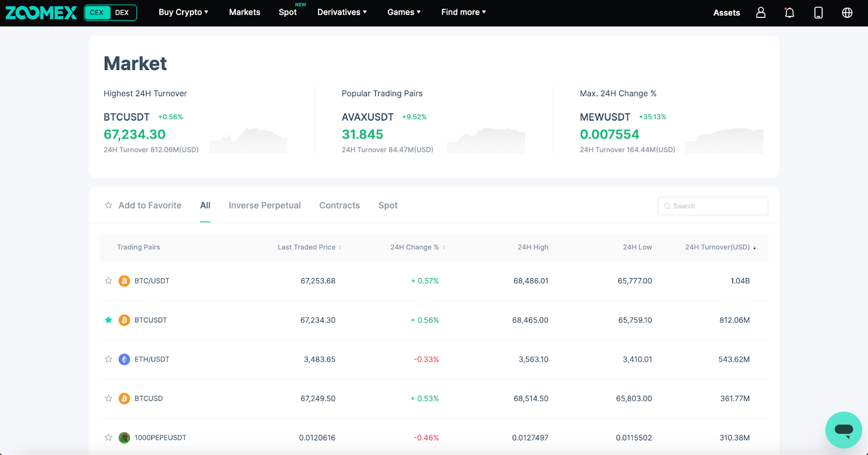Click the BTCUSDT bitcoin coin icon
This screenshot has width=868, height=455.
pyautogui.click(x=124, y=320)
